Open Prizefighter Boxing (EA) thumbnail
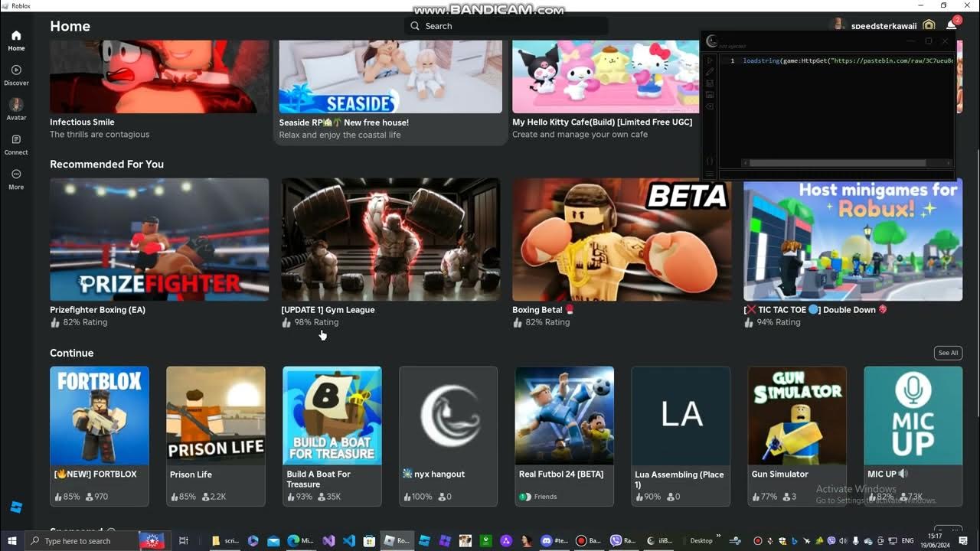The height and width of the screenshot is (551, 980). click(x=159, y=240)
